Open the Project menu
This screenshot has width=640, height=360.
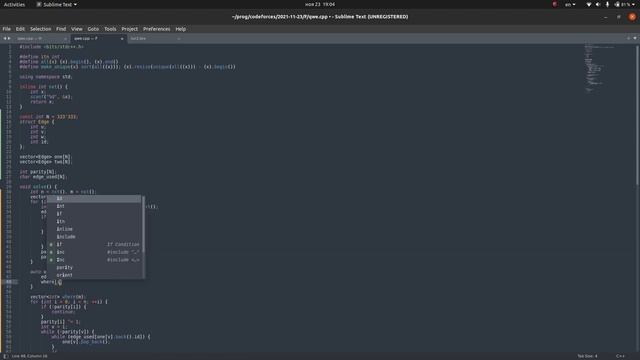[129, 29]
